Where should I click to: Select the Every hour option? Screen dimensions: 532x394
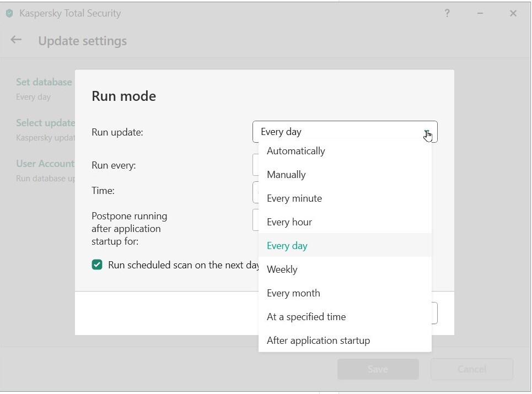point(289,222)
